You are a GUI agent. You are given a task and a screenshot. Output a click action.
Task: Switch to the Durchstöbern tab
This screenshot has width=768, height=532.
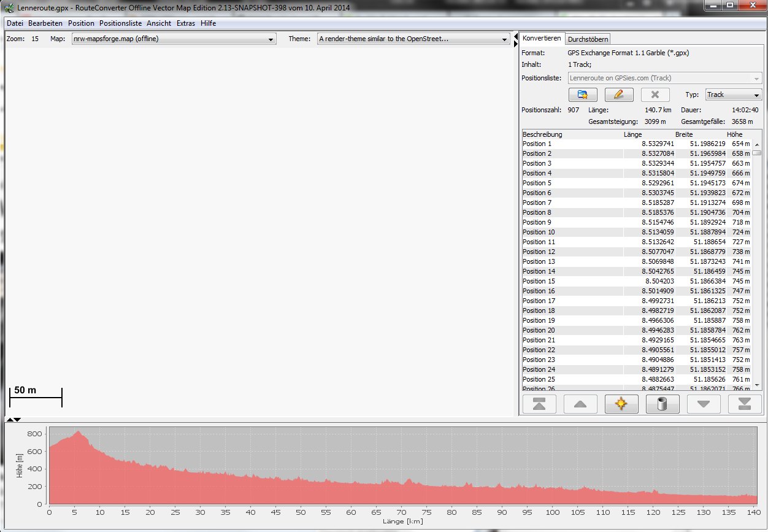click(588, 39)
